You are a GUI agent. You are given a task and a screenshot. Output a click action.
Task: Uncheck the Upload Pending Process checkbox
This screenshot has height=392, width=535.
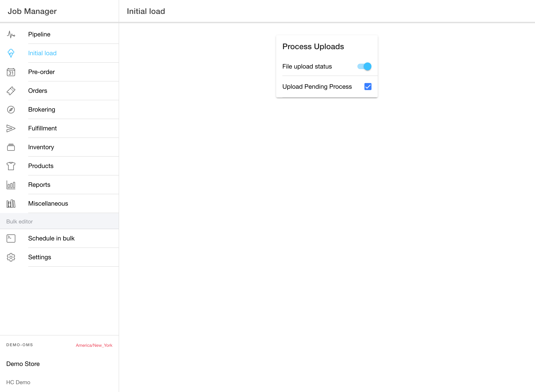[368, 87]
